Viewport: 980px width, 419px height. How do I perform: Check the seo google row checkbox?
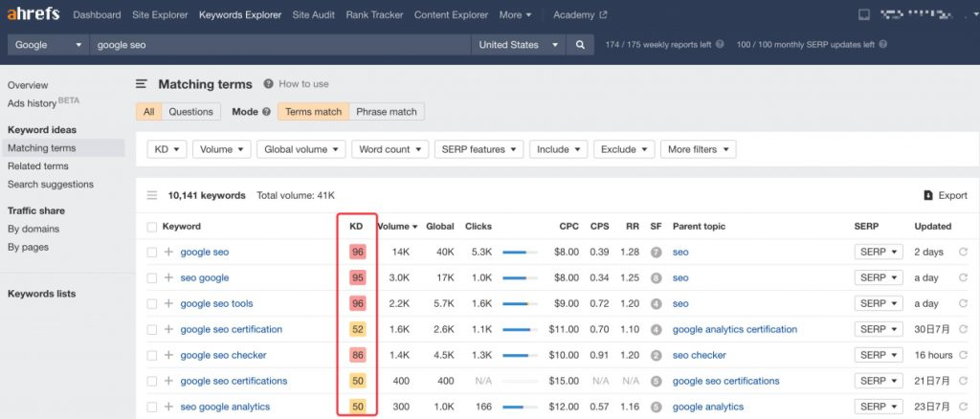pos(152,277)
